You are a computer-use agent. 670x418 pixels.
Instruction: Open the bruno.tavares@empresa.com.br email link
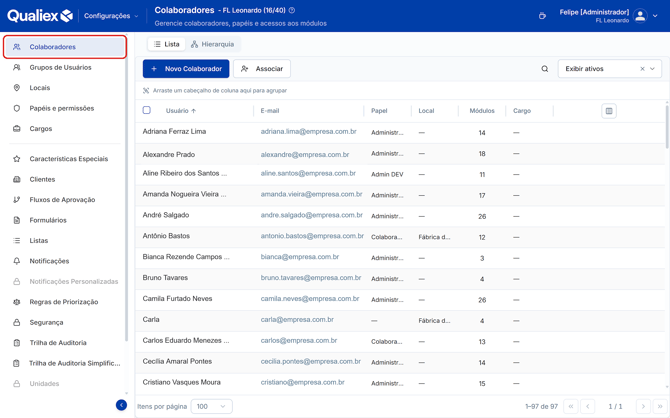(311, 278)
